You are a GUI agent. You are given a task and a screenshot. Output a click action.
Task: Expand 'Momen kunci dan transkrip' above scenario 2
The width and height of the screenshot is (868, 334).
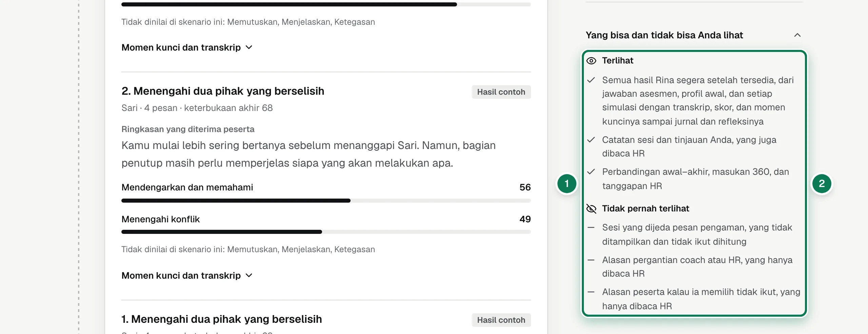(x=187, y=48)
